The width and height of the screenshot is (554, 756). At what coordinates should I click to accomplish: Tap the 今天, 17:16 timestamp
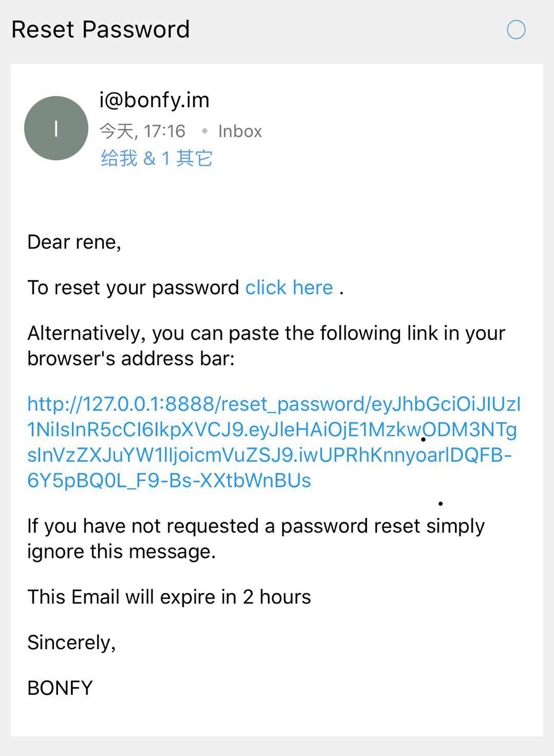click(x=142, y=131)
